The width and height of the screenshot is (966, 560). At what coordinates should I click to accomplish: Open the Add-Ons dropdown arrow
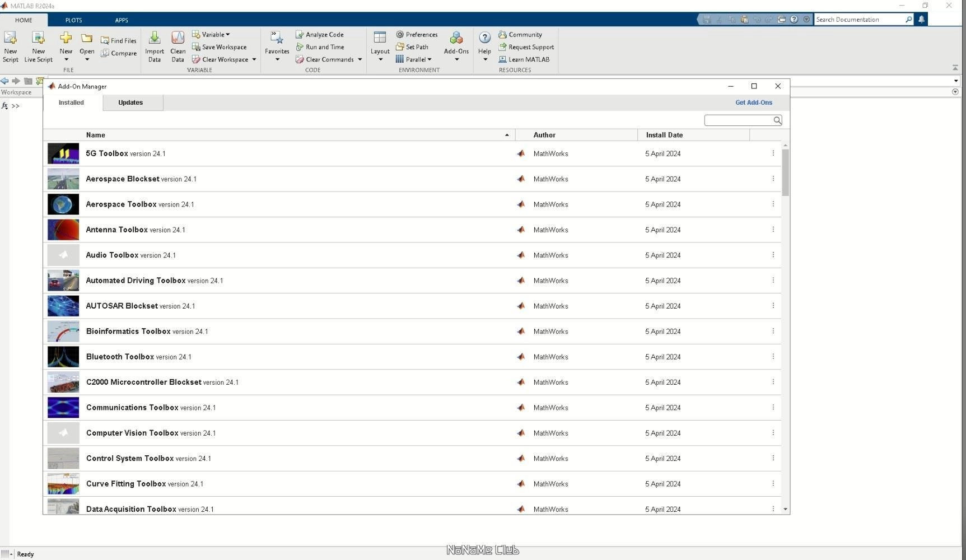click(x=456, y=59)
